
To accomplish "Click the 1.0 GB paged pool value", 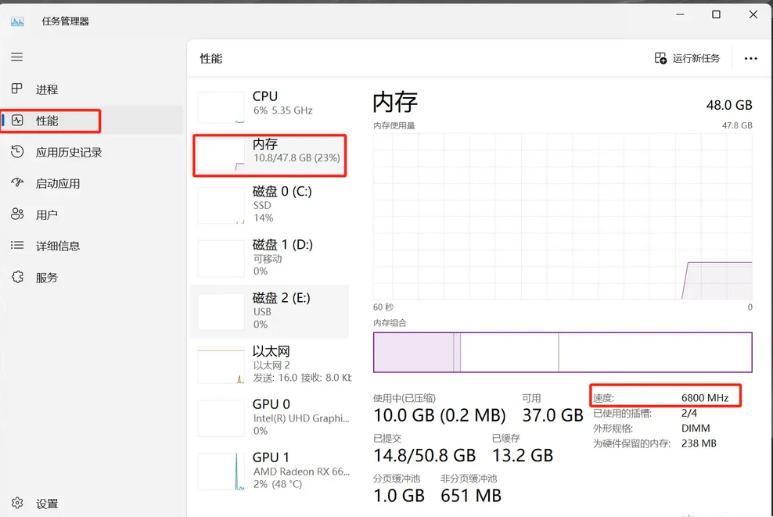I will coord(399,495).
